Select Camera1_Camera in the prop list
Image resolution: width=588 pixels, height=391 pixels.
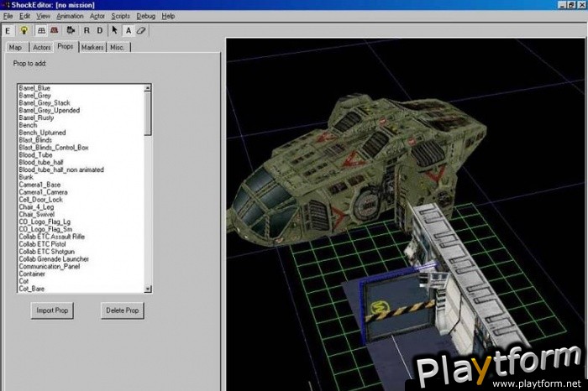click(44, 192)
